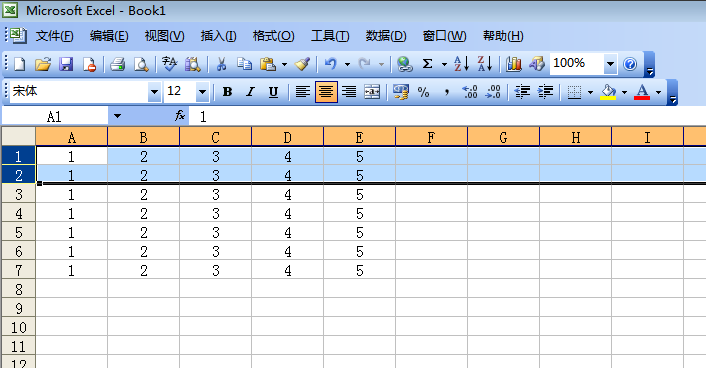The height and width of the screenshot is (368, 706).
Task: Apply red font color A
Action: pos(642,92)
